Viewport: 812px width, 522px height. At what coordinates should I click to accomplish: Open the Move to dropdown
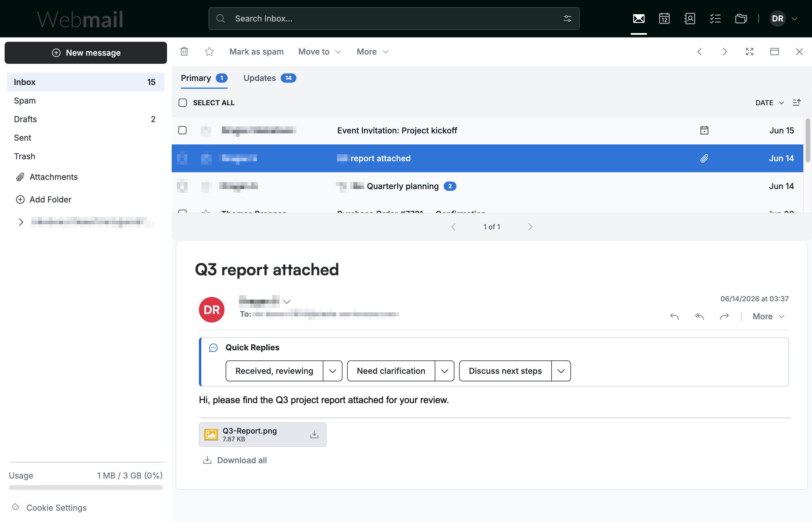320,52
